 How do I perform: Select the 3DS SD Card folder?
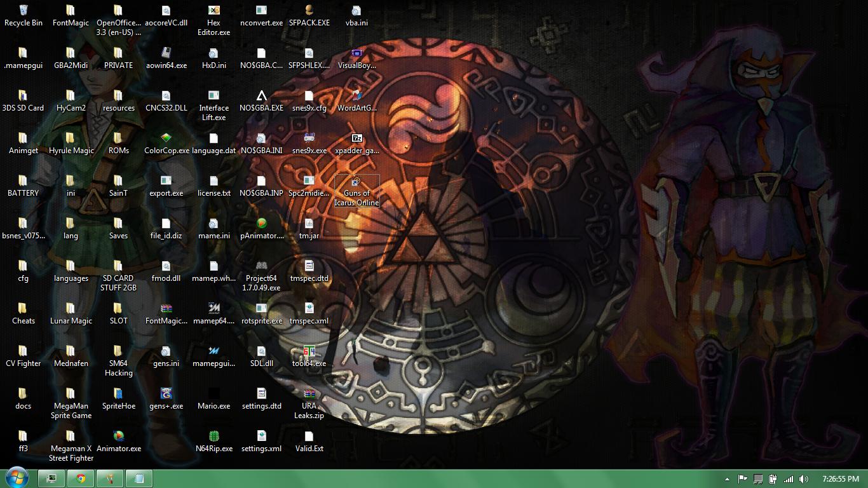[x=24, y=102]
